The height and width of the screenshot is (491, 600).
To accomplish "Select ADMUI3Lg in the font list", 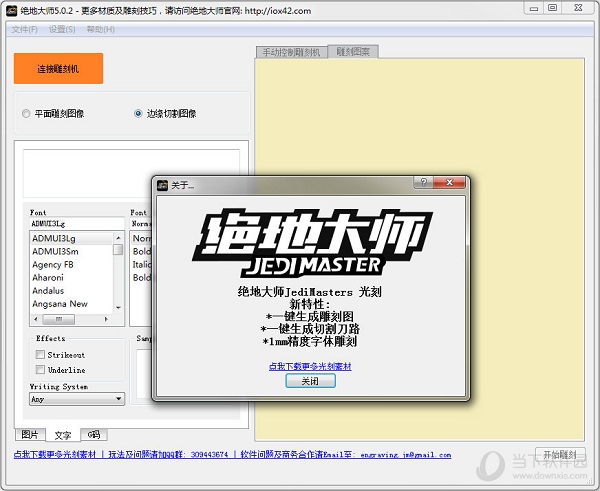I will [71, 238].
